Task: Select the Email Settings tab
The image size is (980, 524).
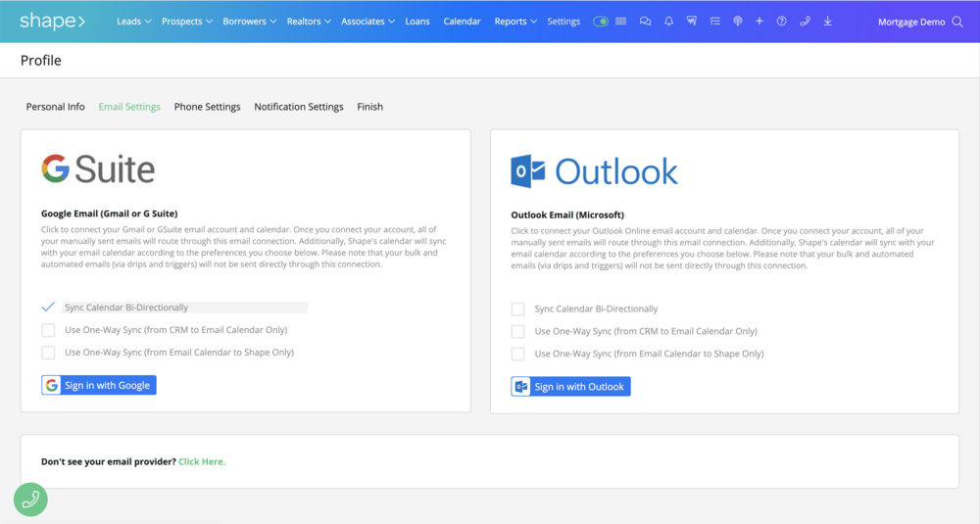Action: pos(129,107)
